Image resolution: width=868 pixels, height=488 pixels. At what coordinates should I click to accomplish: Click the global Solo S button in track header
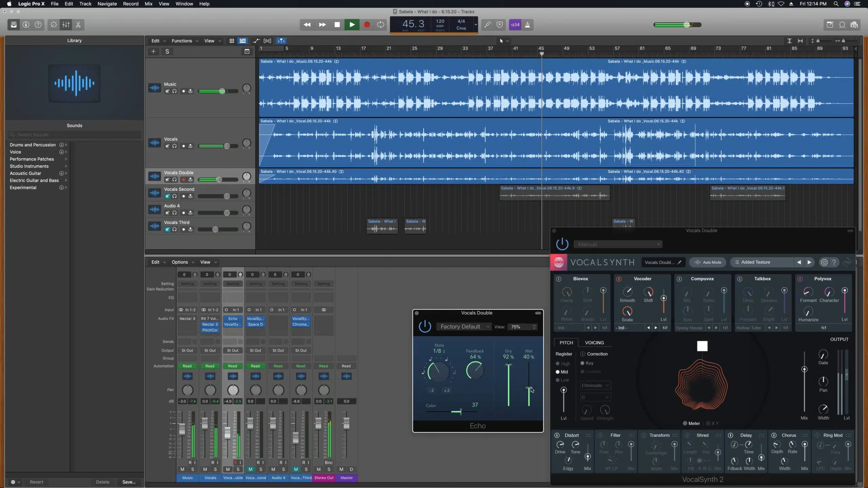[167, 52]
